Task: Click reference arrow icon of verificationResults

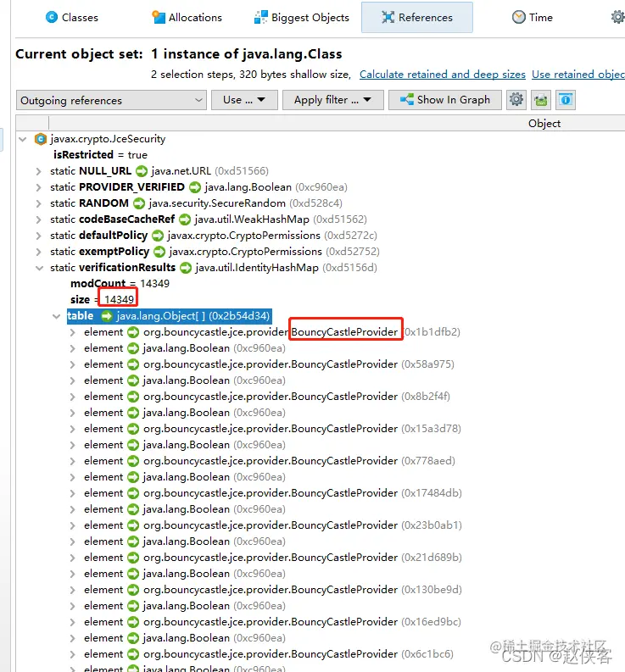Action: pyautogui.click(x=186, y=268)
